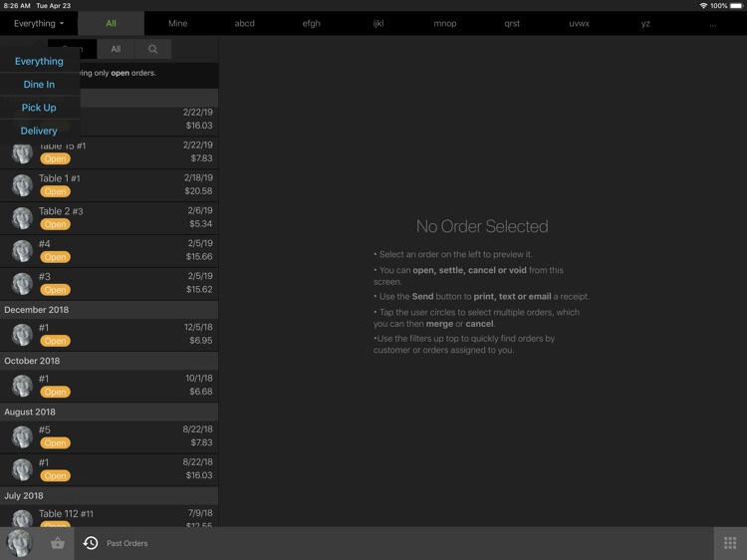The width and height of the screenshot is (747, 560).
Task: Select the Table 15 #1 order
Action: (x=110, y=152)
